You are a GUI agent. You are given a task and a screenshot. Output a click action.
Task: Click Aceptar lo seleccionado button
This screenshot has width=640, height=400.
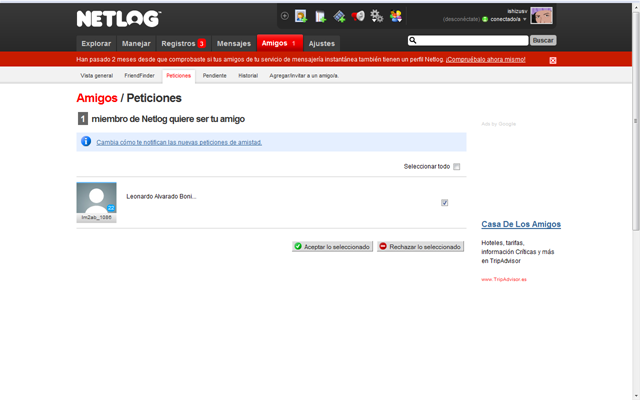coord(332,247)
